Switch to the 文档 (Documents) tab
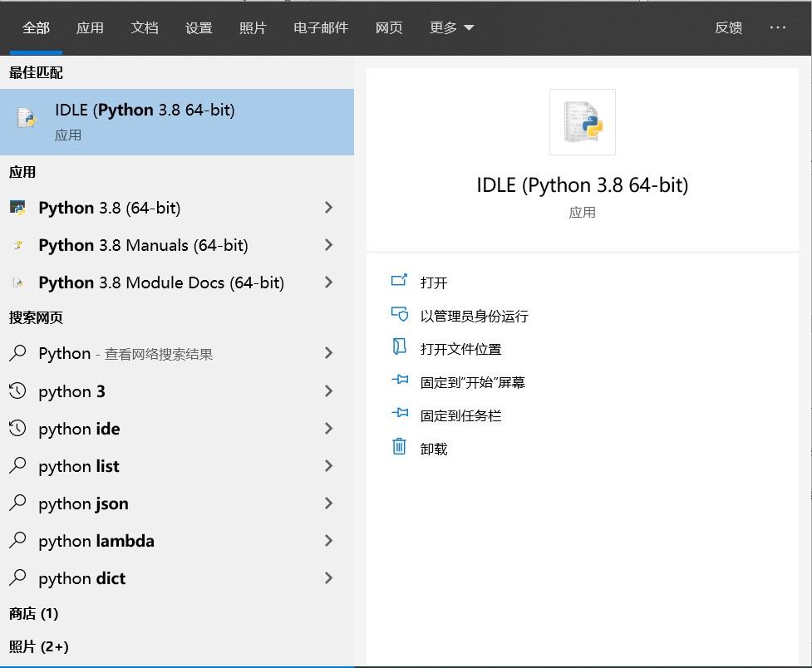This screenshot has width=812, height=668. coord(145,27)
